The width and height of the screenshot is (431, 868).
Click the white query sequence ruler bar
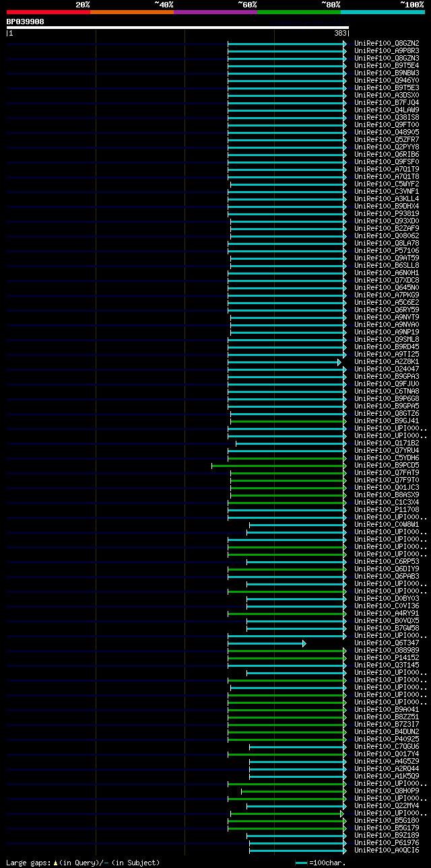(x=178, y=28)
